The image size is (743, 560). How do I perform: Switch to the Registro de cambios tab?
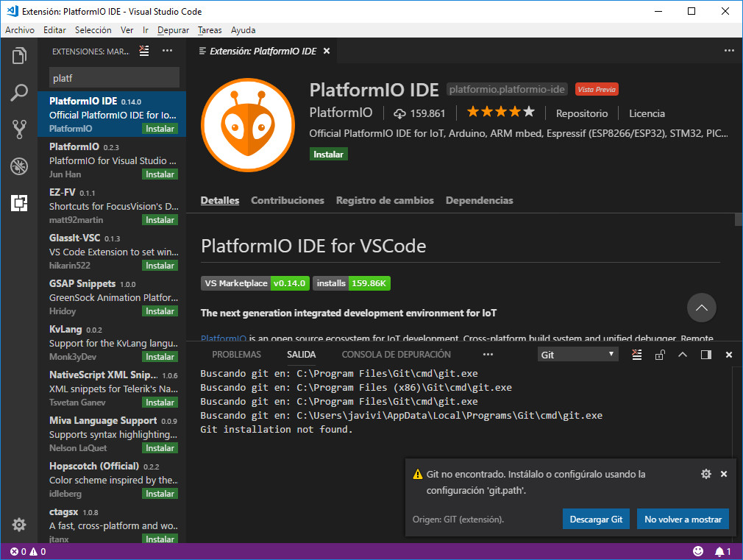(x=385, y=200)
